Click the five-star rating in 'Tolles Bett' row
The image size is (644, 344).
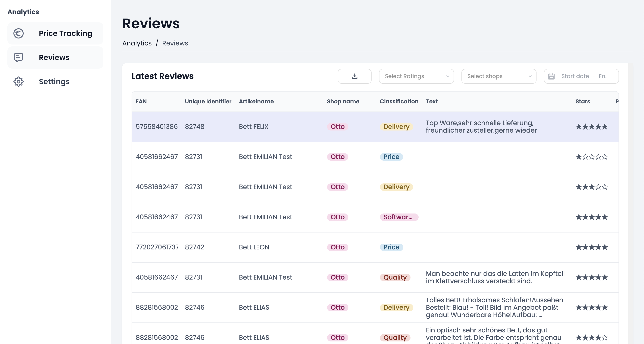coord(591,307)
